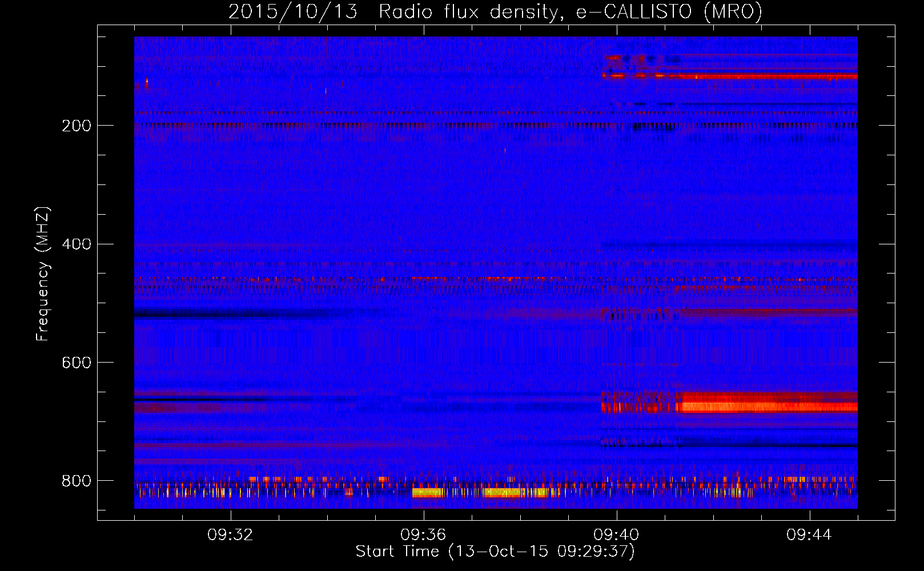Click the '09:32' time tick label

click(230, 535)
